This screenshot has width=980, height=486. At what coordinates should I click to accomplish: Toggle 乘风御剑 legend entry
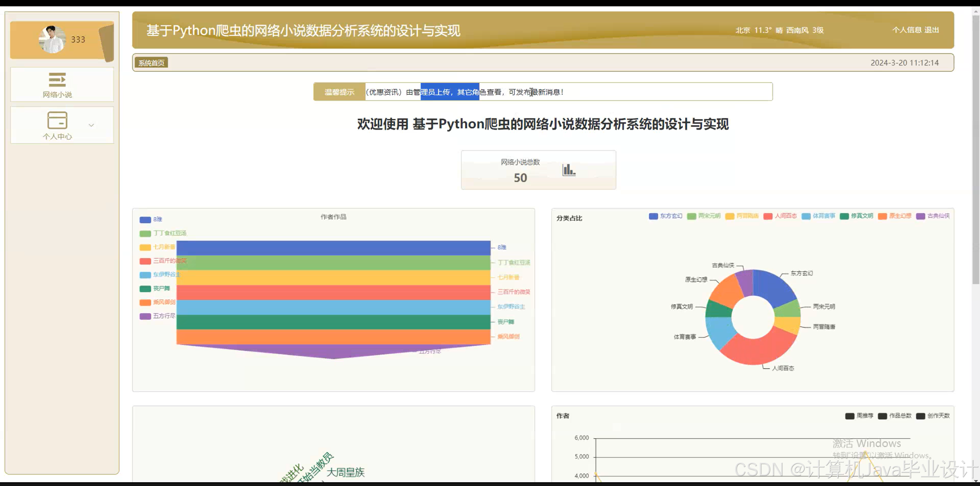click(157, 302)
